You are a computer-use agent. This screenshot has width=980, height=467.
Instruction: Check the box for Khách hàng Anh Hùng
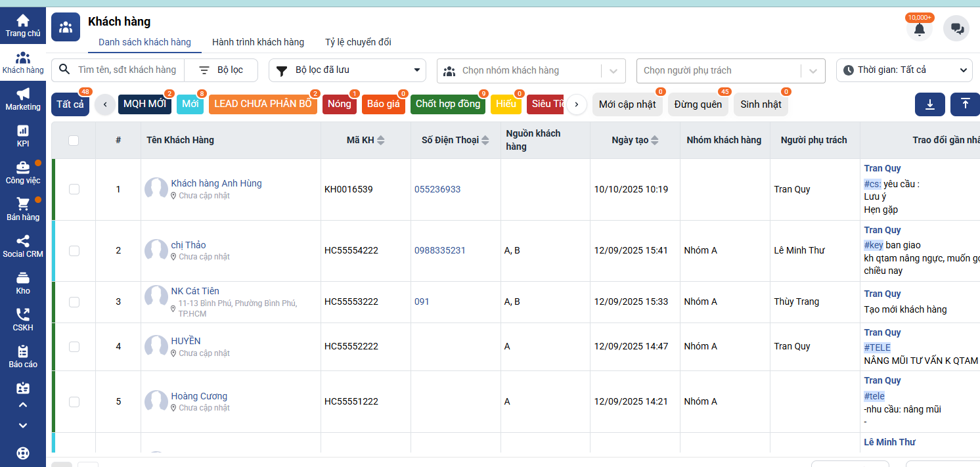pos(74,189)
